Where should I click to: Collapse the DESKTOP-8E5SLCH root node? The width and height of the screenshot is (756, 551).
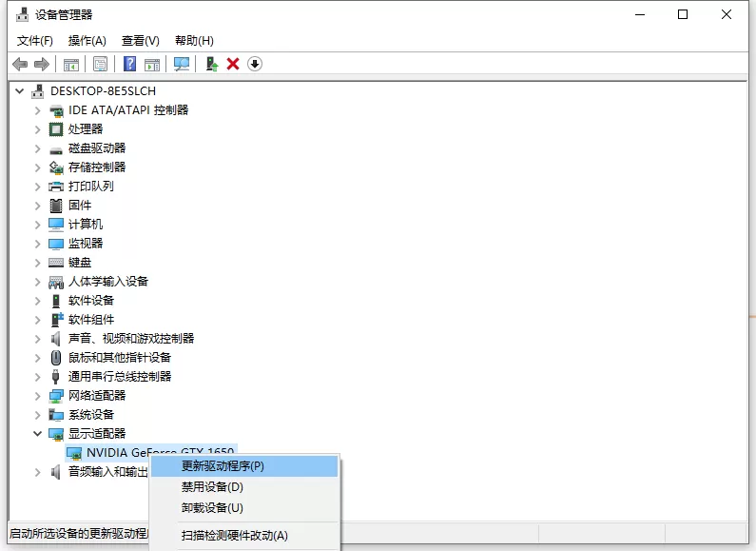pyautogui.click(x=19, y=90)
